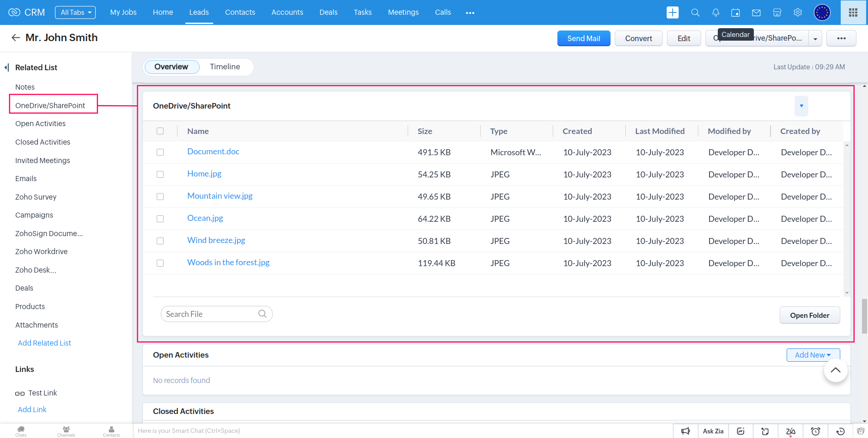Check the Wind breeze.jpg row checkbox
The width and height of the screenshot is (868, 438).
point(160,241)
